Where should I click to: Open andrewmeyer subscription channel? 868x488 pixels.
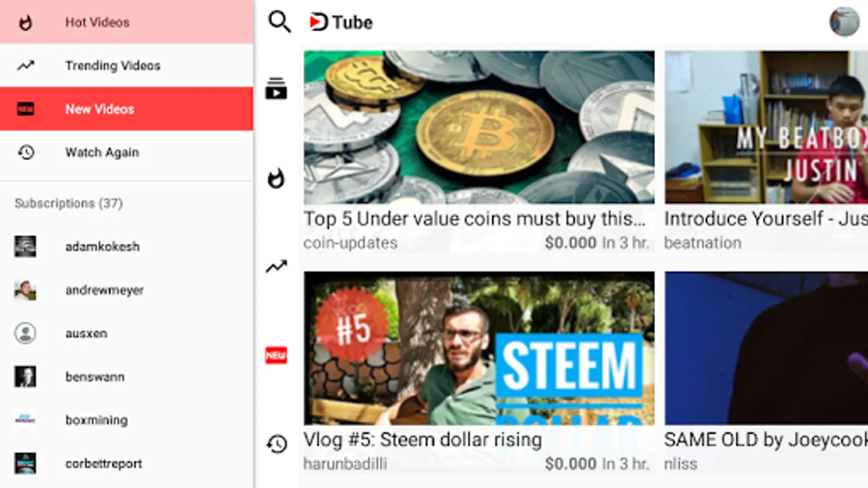click(x=126, y=290)
